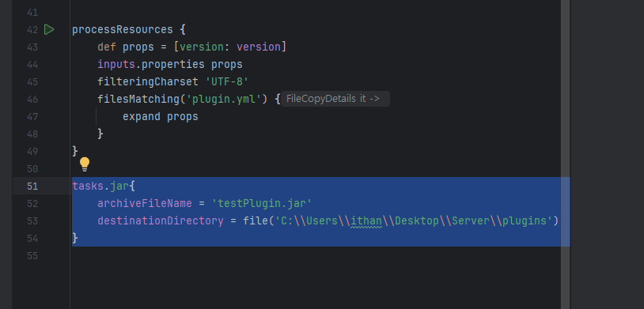This screenshot has width=644, height=309.
Task: Place cursor in 'testPlugin.jar' string
Action: coord(262,204)
